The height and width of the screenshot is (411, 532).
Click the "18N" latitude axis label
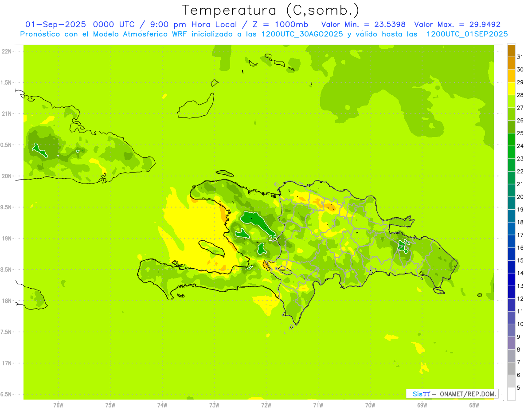(x=7, y=301)
